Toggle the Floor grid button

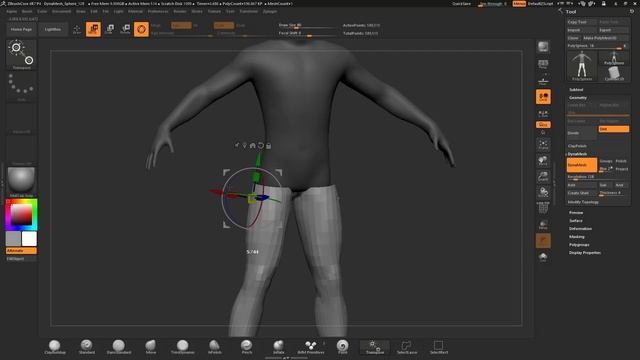click(x=543, y=81)
